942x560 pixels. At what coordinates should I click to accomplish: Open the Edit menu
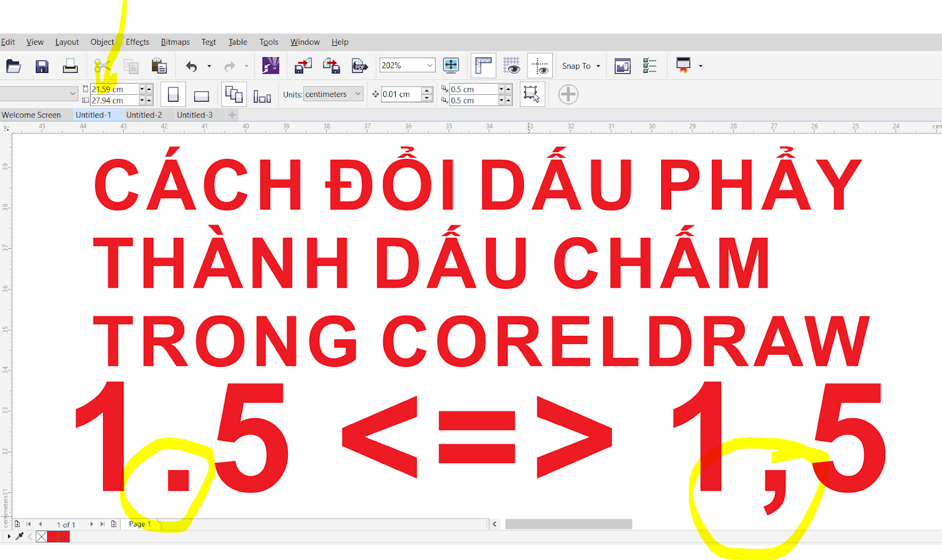pos(8,42)
